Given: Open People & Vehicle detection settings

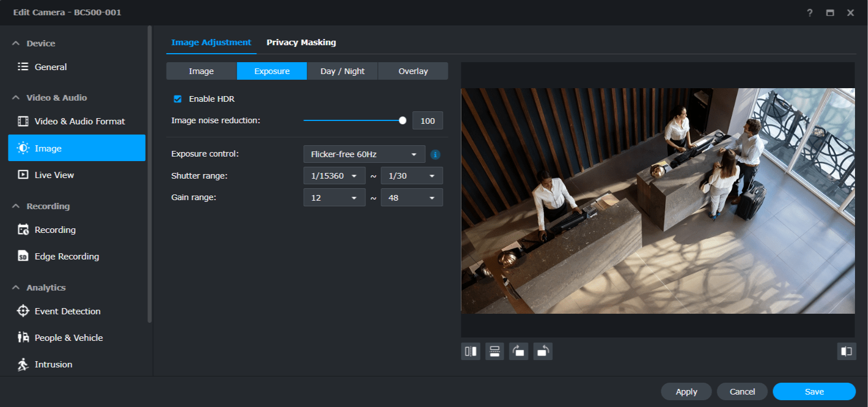Looking at the screenshot, I should pos(69,337).
